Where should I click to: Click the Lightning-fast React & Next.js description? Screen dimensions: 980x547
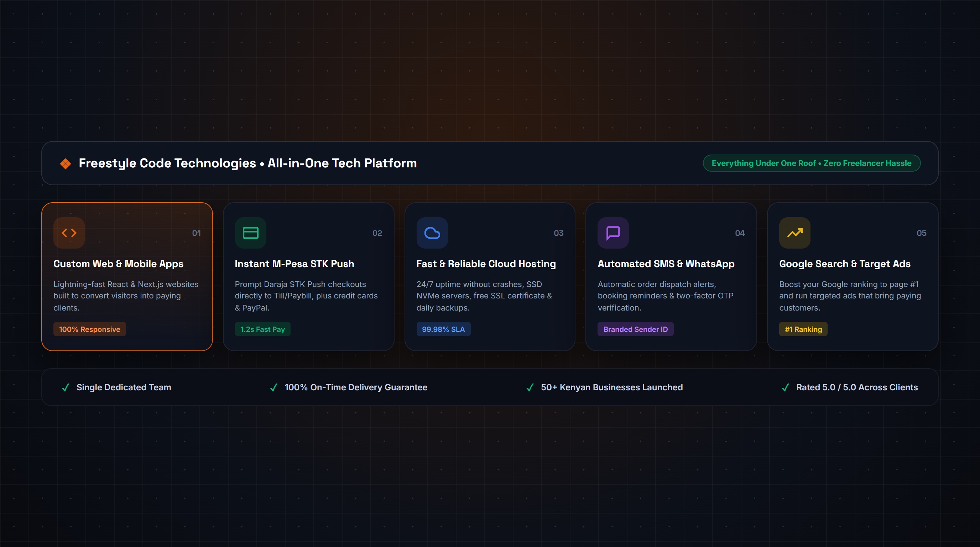(x=126, y=296)
